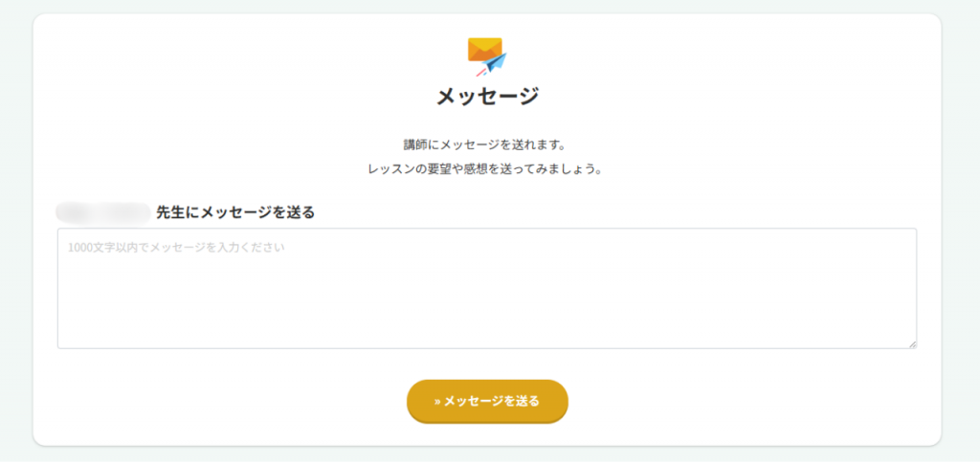
Task: Click the » arrows on the send button
Action: 436,402
